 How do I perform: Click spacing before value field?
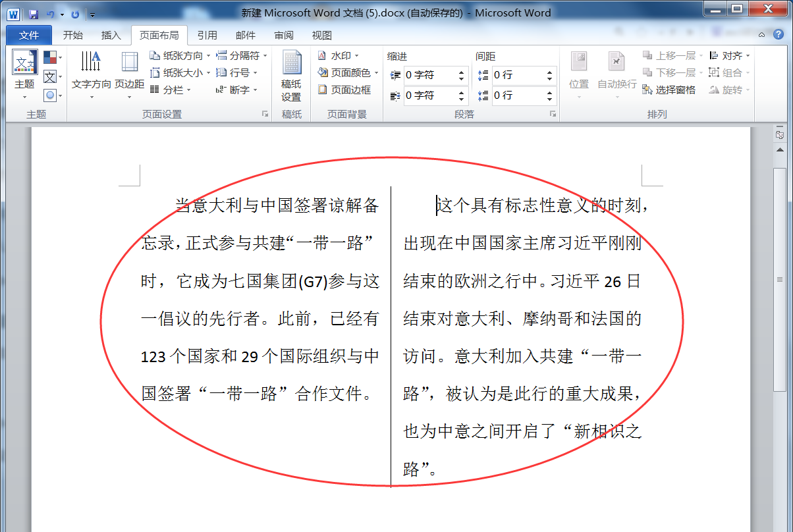tap(517, 76)
